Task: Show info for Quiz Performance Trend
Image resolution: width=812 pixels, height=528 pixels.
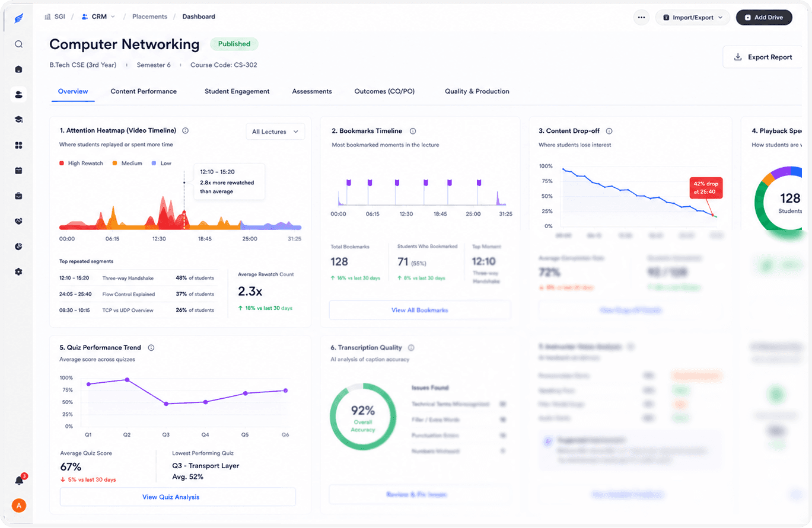Action: click(x=151, y=348)
